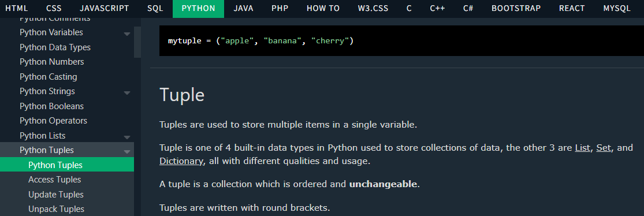Open the HOW TO tab
The width and height of the screenshot is (644, 216).
point(323,8)
